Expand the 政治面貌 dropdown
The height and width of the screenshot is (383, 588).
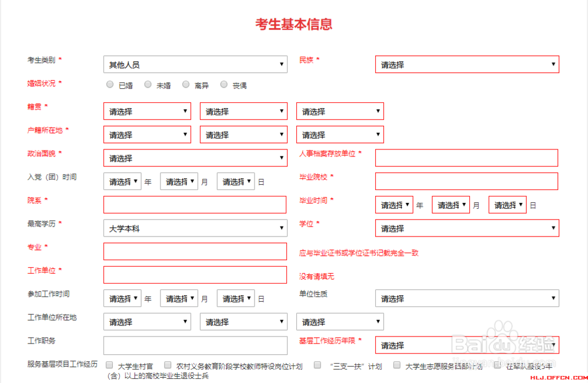click(195, 158)
